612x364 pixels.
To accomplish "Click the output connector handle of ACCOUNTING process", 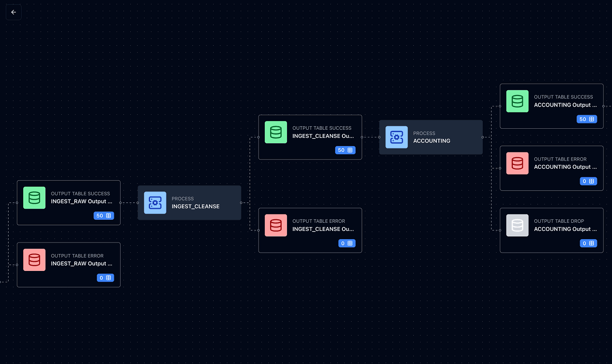I will (483, 137).
